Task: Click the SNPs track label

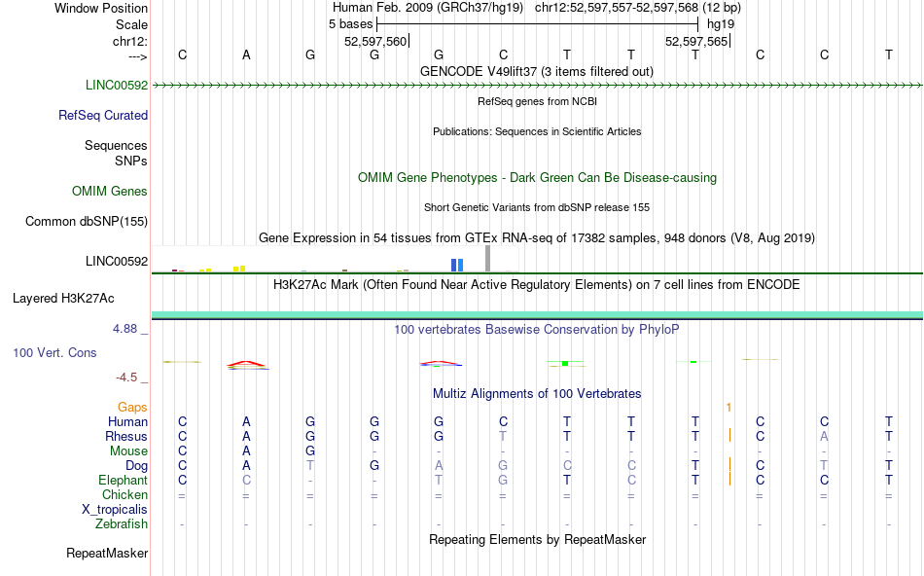Action: (131, 161)
